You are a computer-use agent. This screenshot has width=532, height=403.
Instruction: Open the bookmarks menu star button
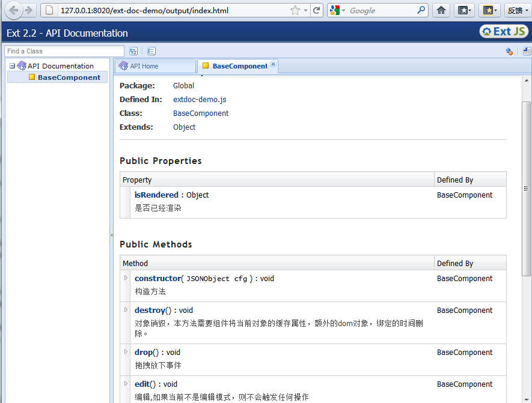tap(464, 10)
